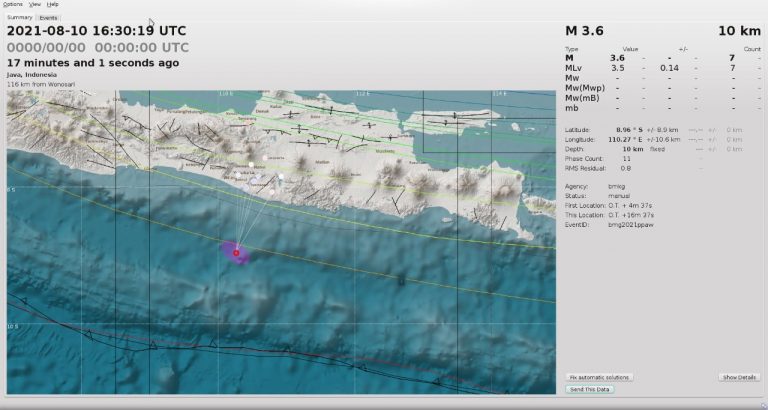768x410 pixels.
Task: Click the '17 minutes and 1 seconds ago' text
Action: [93, 63]
